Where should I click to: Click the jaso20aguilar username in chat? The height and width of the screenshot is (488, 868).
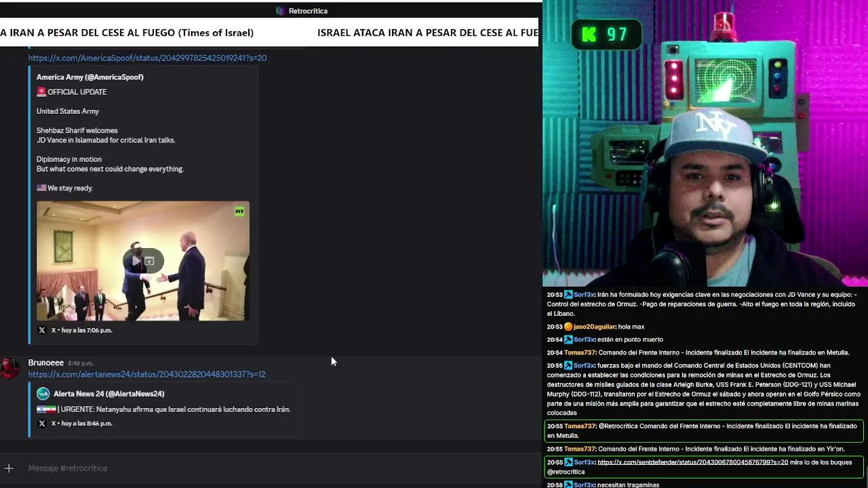[x=595, y=327]
